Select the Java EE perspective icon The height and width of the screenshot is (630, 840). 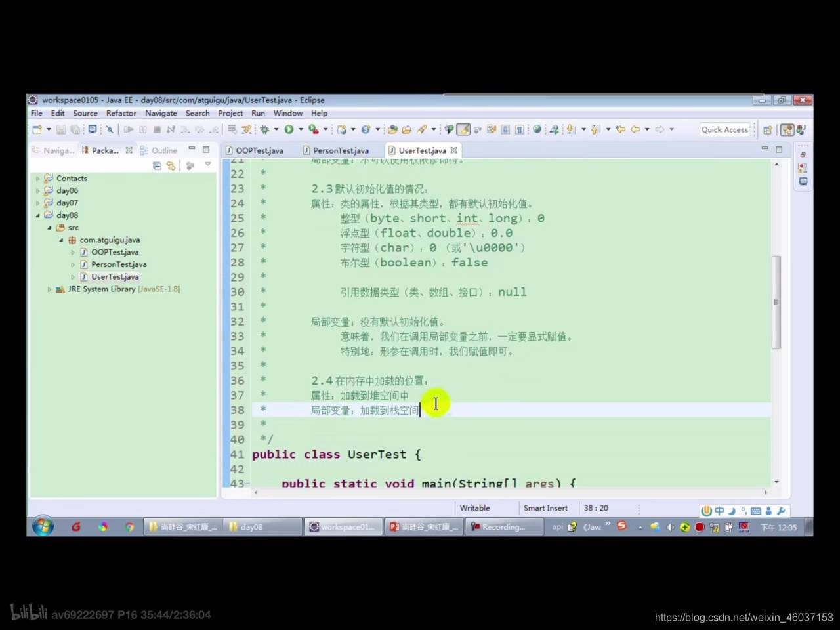(787, 129)
